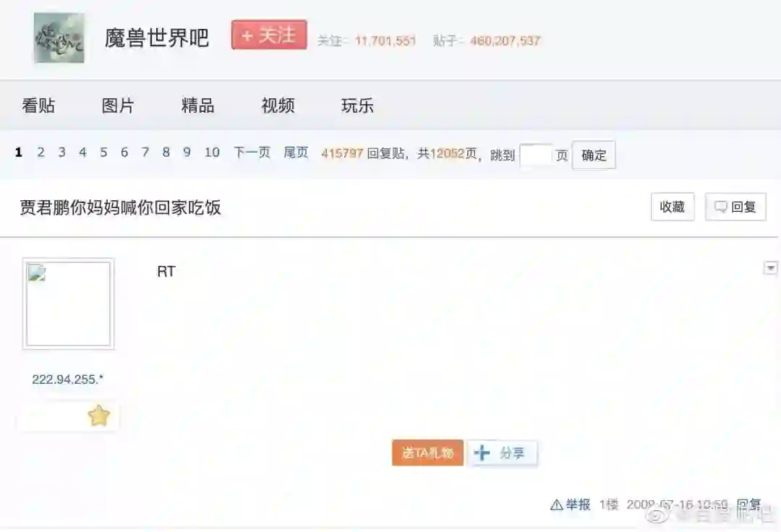Confirm page jump with 确定
This screenshot has height=532, width=781.
point(594,155)
